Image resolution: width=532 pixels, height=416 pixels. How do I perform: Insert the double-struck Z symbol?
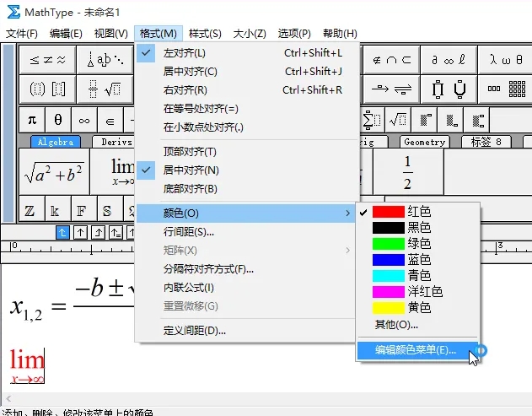point(32,208)
